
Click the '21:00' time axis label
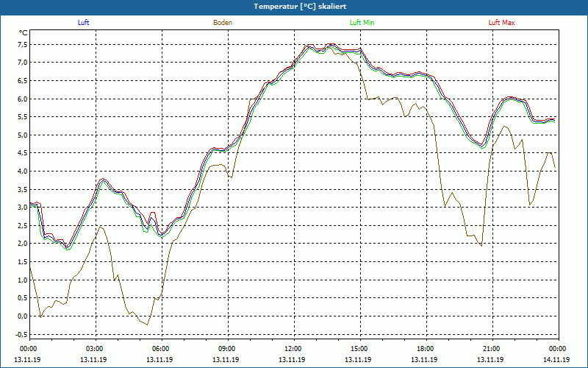(x=492, y=349)
